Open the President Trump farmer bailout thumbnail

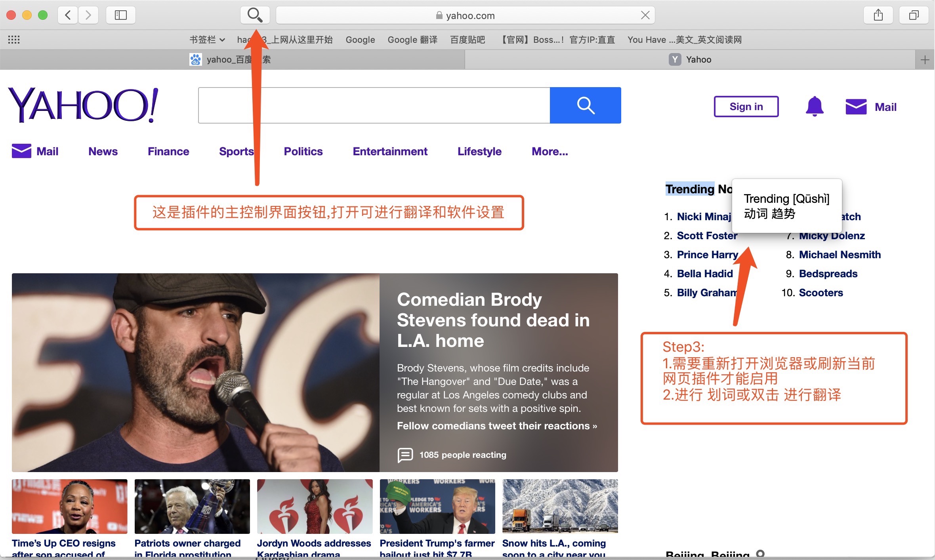tap(437, 507)
